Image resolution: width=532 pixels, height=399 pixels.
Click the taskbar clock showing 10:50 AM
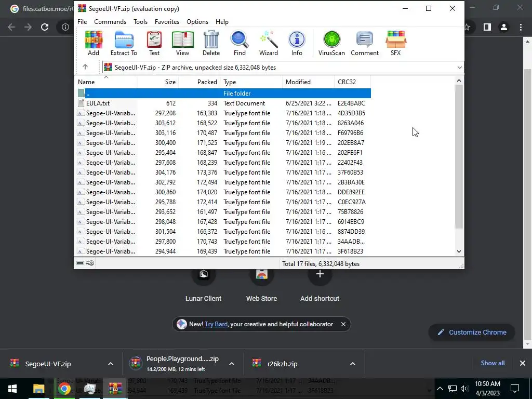(x=487, y=389)
